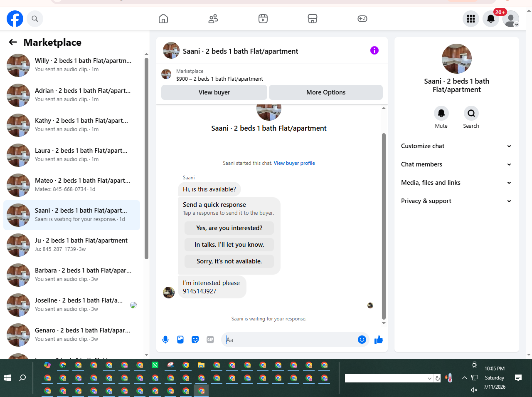The height and width of the screenshot is (397, 532).
Task: Open Kathy's conversation
Action: 71,125
